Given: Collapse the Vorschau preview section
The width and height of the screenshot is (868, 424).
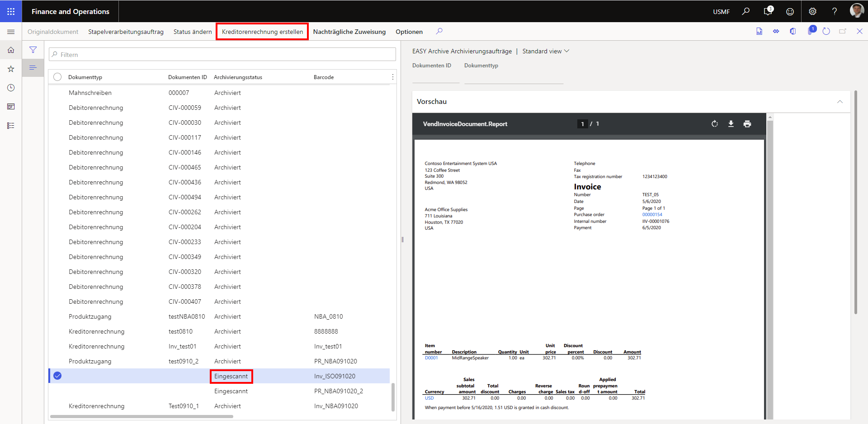Looking at the screenshot, I should click(840, 102).
